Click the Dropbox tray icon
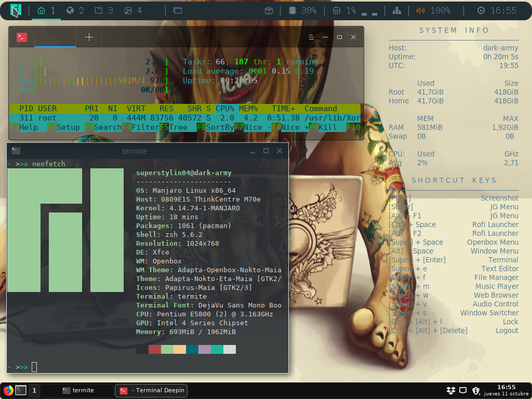This screenshot has height=399, width=532. click(x=451, y=390)
